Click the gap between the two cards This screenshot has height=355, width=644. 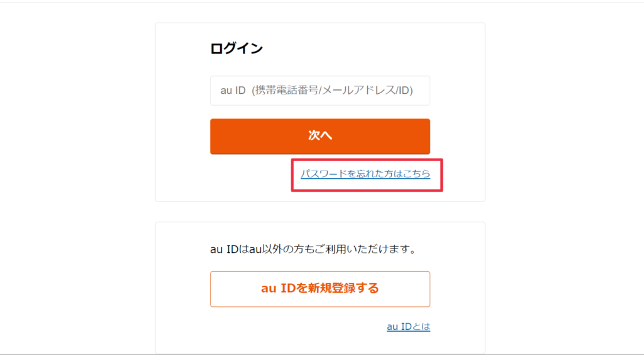pyautogui.click(x=319, y=212)
